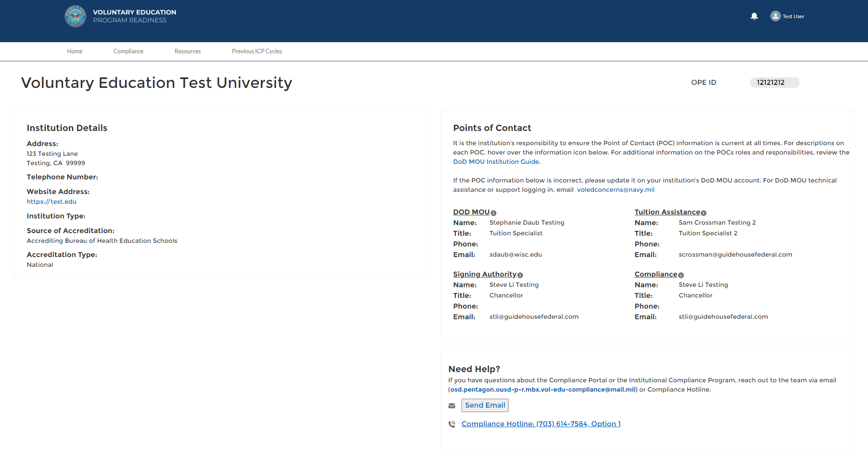Open the https://test.edu website link
Viewport: 868px width, 468px height.
point(52,202)
